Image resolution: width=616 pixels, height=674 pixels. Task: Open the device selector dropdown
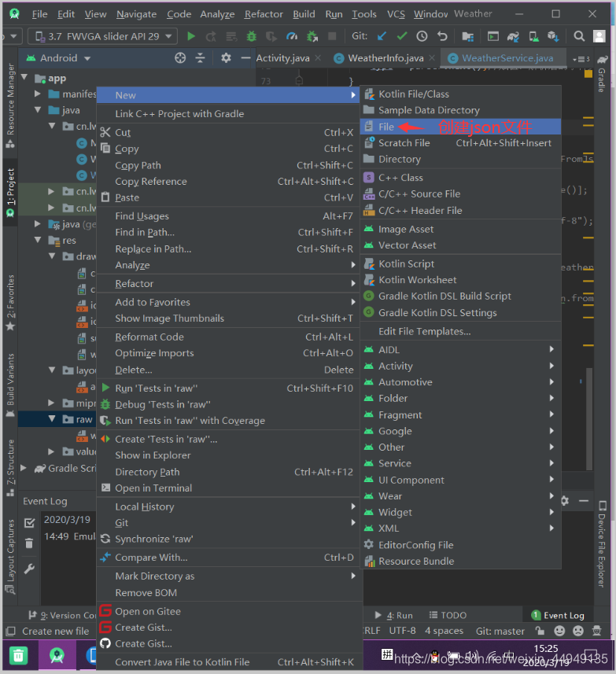click(104, 36)
